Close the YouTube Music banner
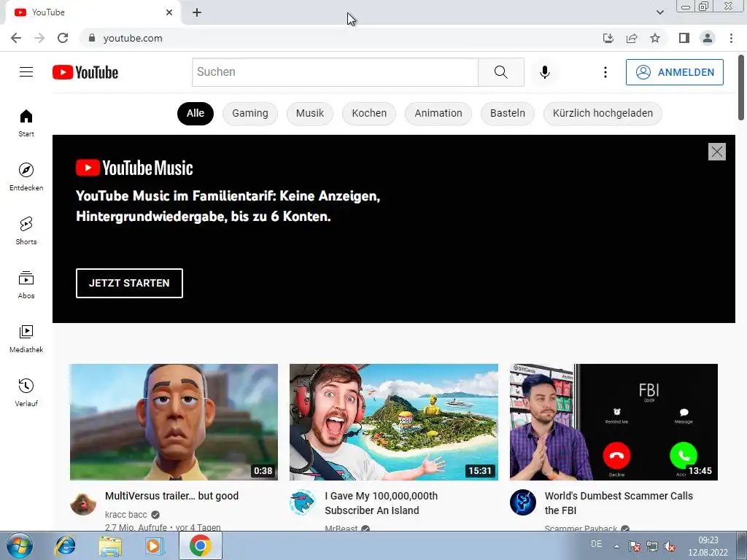 pyautogui.click(x=716, y=152)
